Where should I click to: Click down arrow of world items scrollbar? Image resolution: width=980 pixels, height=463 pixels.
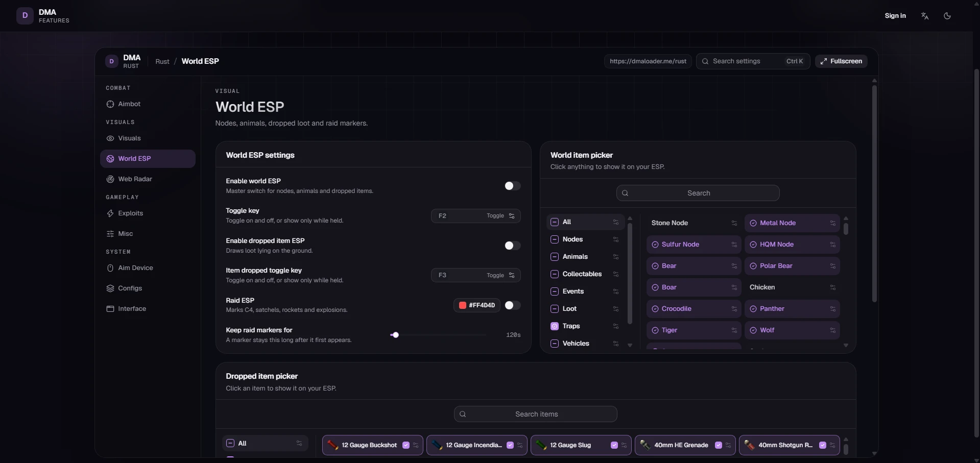(x=846, y=346)
